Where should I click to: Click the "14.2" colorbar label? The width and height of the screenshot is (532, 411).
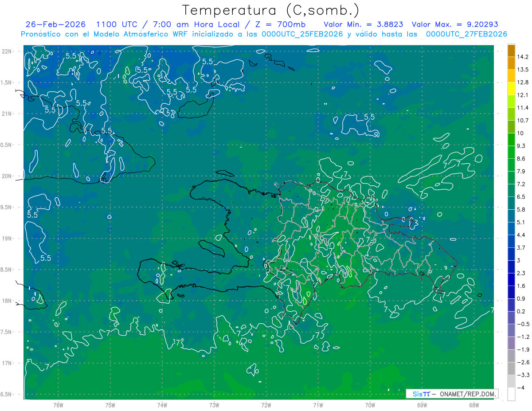click(x=523, y=57)
